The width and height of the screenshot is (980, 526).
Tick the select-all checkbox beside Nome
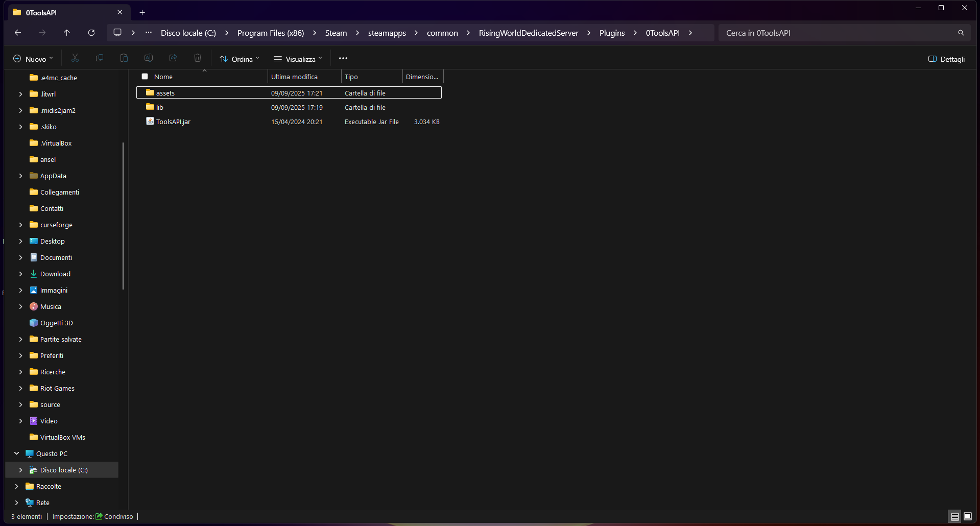pos(145,77)
